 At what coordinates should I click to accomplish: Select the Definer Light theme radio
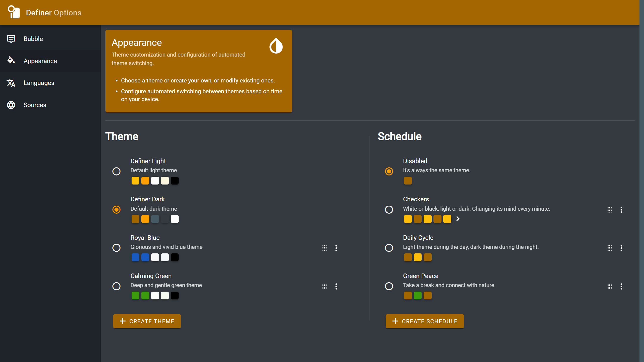pos(116,171)
